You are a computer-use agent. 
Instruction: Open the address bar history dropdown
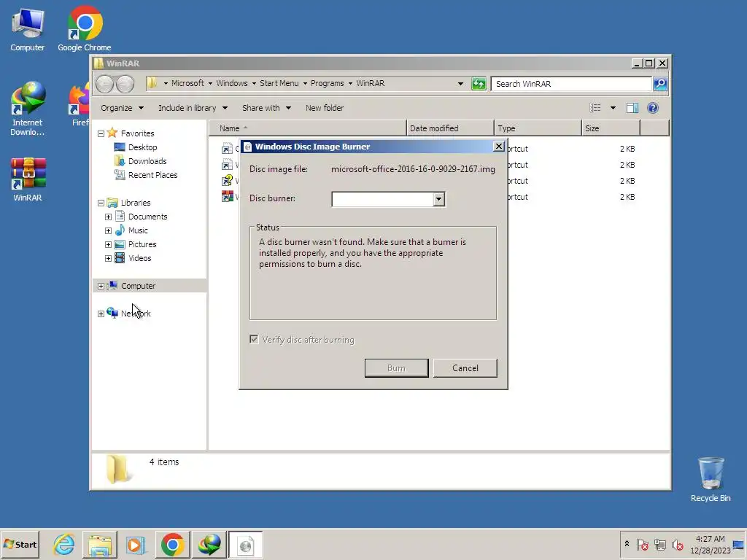pos(460,84)
